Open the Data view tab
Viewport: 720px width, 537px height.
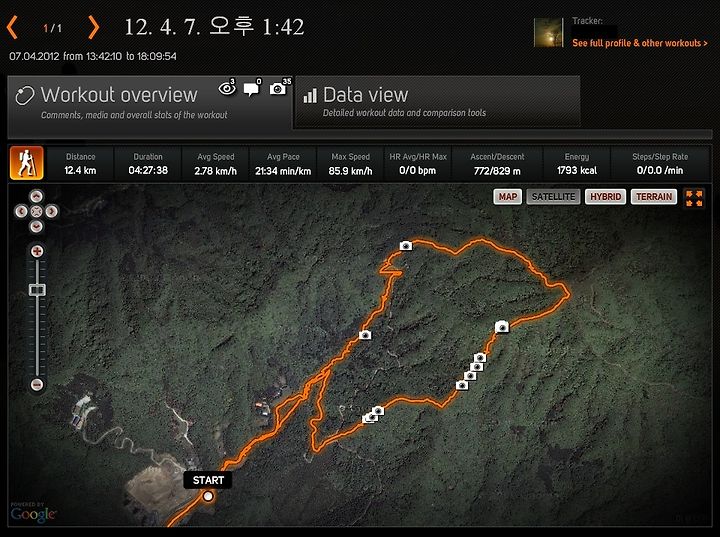click(x=437, y=102)
